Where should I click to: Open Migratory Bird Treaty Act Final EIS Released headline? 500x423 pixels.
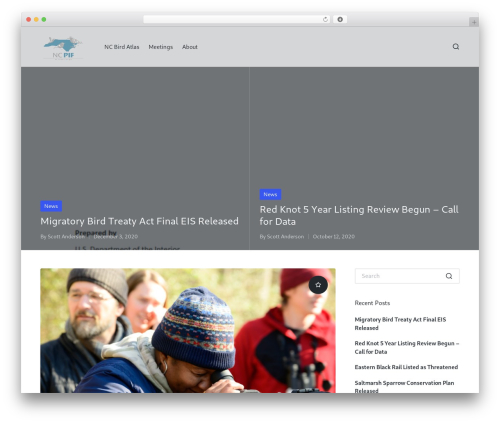(x=139, y=221)
